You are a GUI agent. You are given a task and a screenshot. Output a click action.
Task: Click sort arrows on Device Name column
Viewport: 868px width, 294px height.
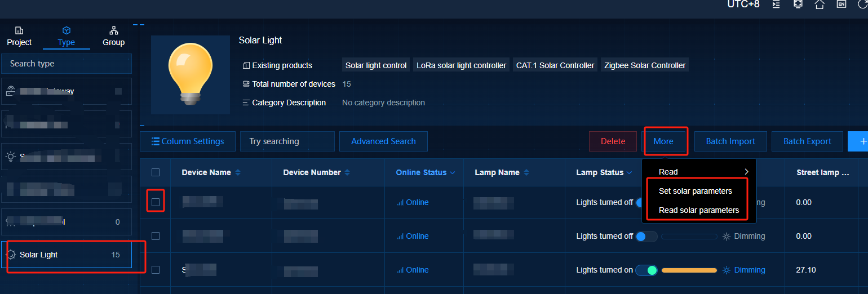click(x=238, y=173)
